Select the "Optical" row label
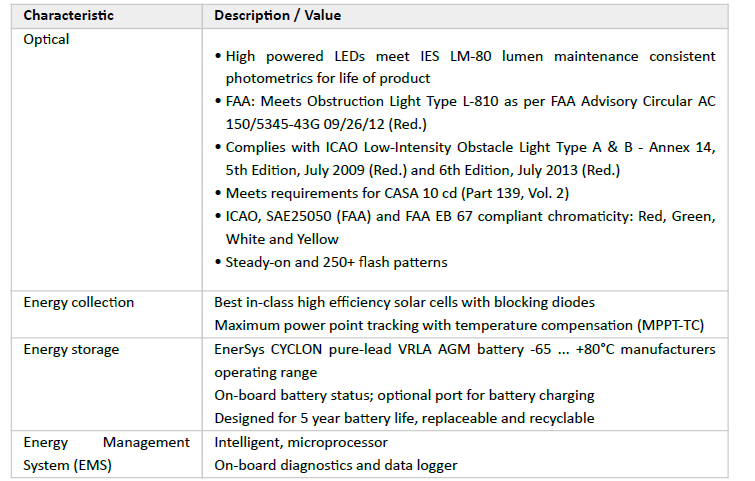Image resolution: width=755 pixels, height=481 pixels. 46,39
